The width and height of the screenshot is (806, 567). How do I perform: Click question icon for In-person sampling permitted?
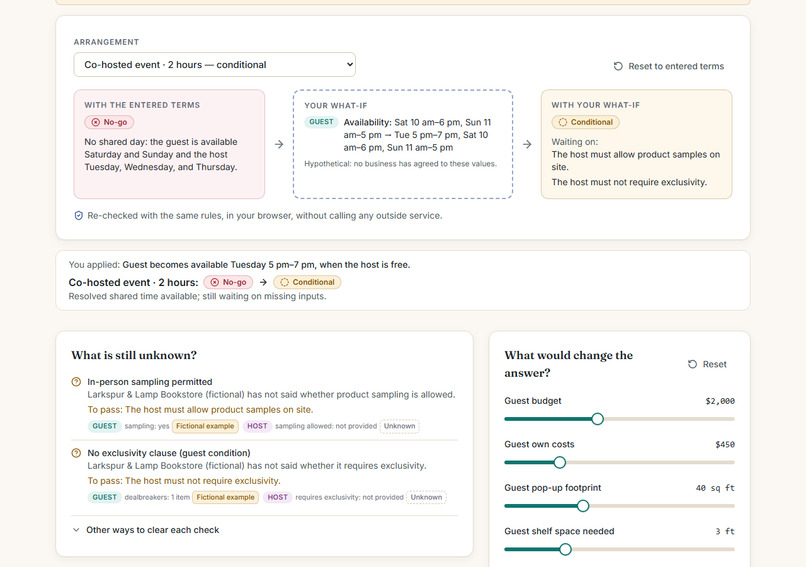76,382
